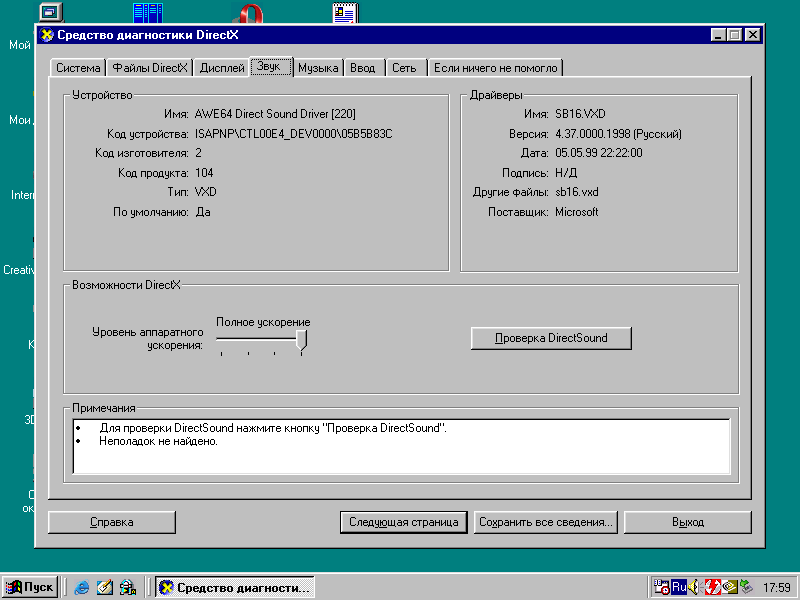Click the Проверка DirectSound button
The width and height of the screenshot is (800, 600).
551,338
